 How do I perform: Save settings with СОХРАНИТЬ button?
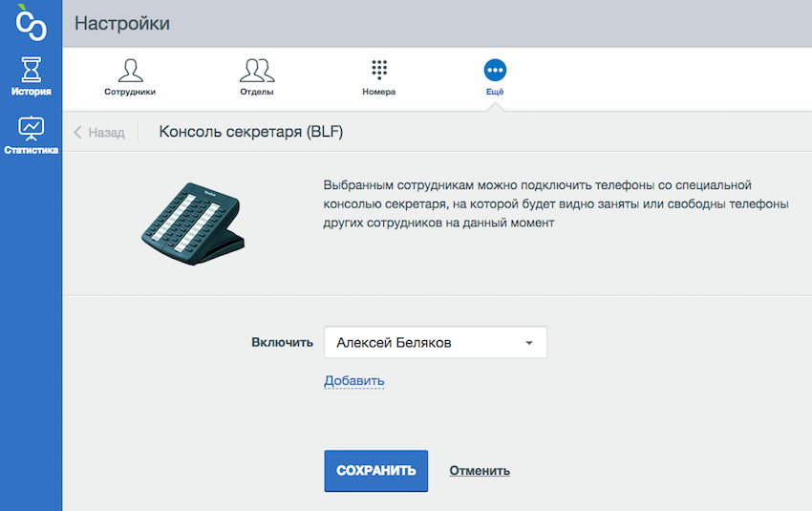pyautogui.click(x=376, y=471)
